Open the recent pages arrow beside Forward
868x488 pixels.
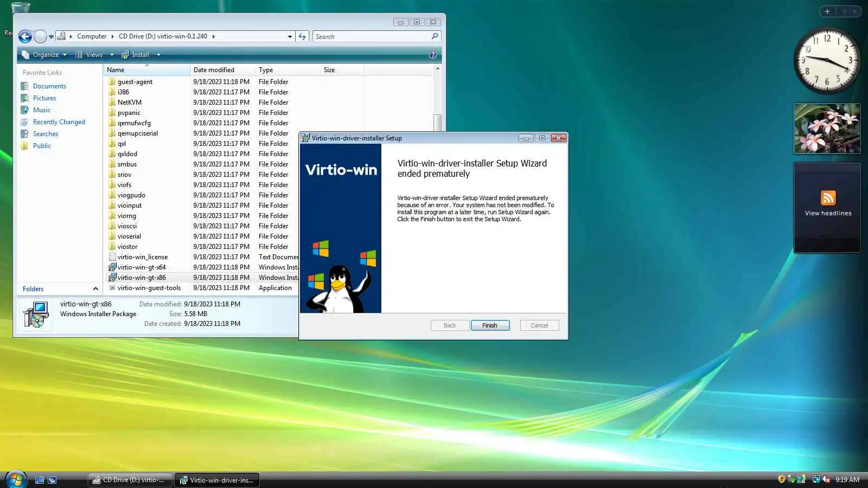51,37
